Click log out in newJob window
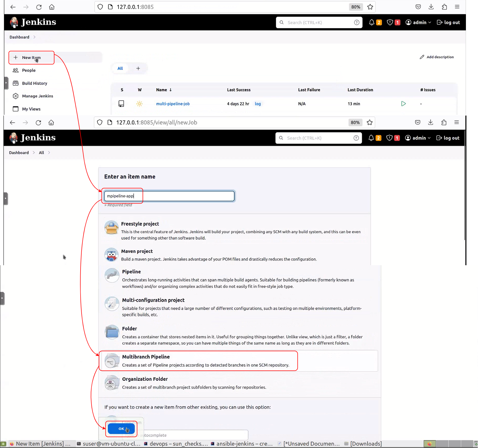Image resolution: width=478 pixels, height=448 pixels. (448, 138)
